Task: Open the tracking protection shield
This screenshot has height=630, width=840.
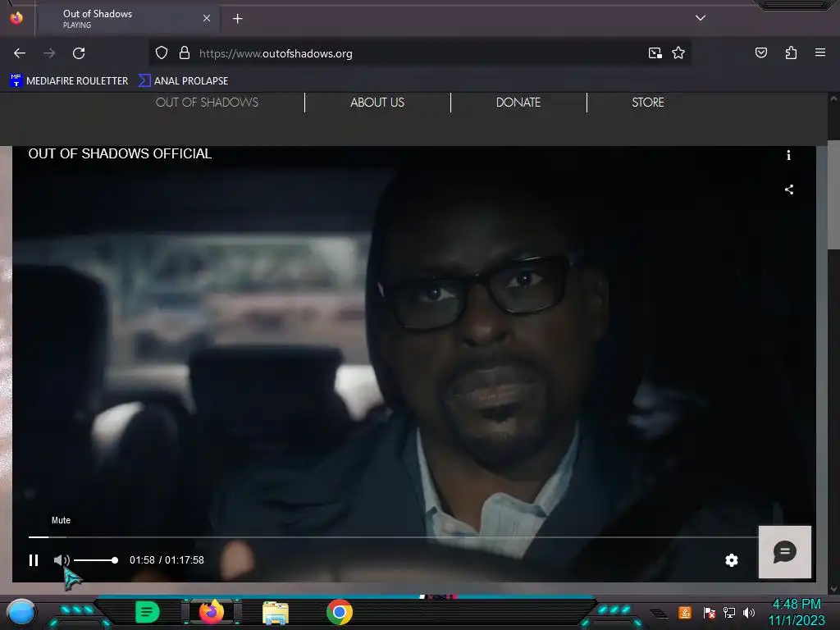Action: pyautogui.click(x=162, y=53)
